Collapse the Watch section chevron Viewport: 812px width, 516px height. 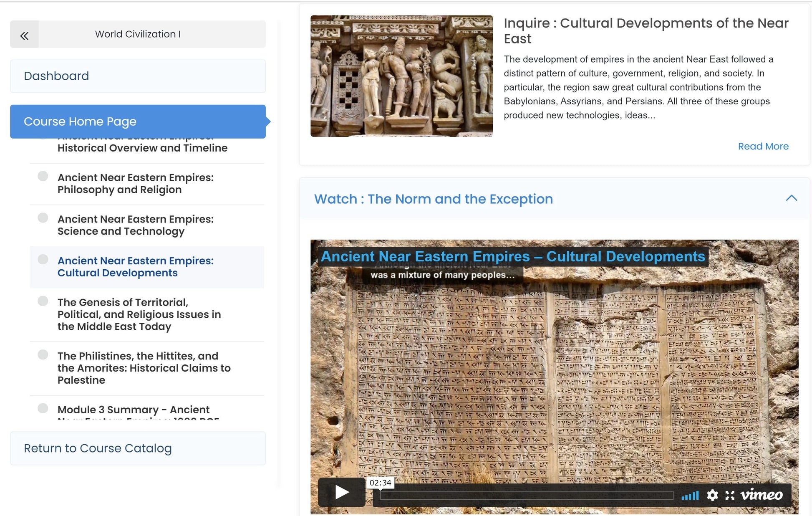[791, 198]
